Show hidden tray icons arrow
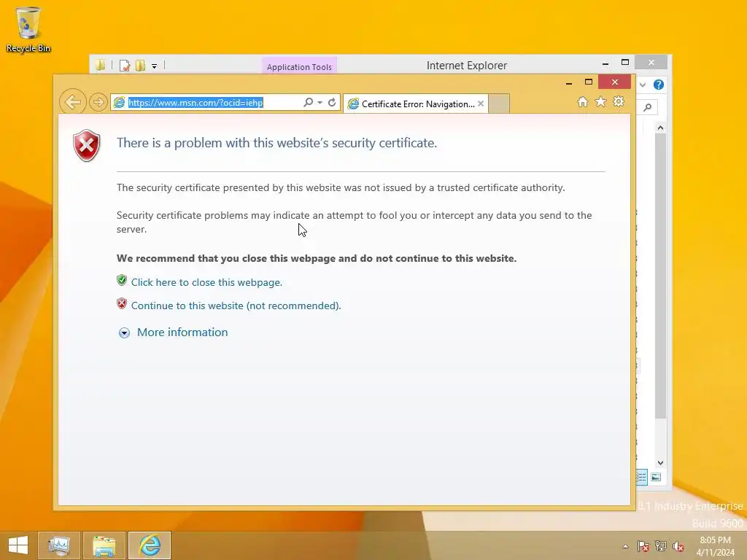This screenshot has height=560, width=747. pyautogui.click(x=625, y=546)
